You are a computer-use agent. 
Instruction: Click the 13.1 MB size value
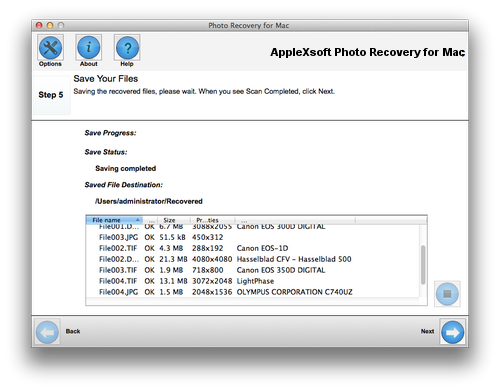(173, 281)
